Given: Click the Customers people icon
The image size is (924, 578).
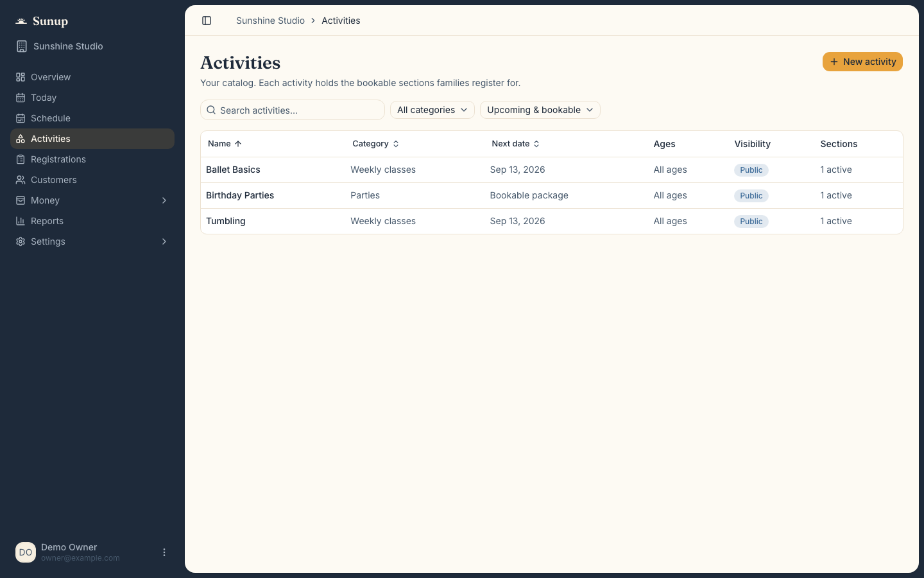Looking at the screenshot, I should point(21,180).
